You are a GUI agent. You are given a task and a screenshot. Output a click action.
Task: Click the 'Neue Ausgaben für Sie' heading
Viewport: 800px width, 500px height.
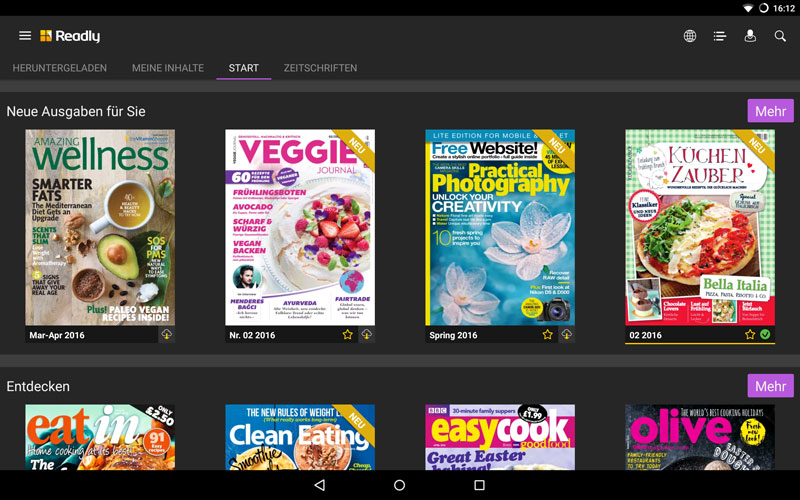coord(76,111)
